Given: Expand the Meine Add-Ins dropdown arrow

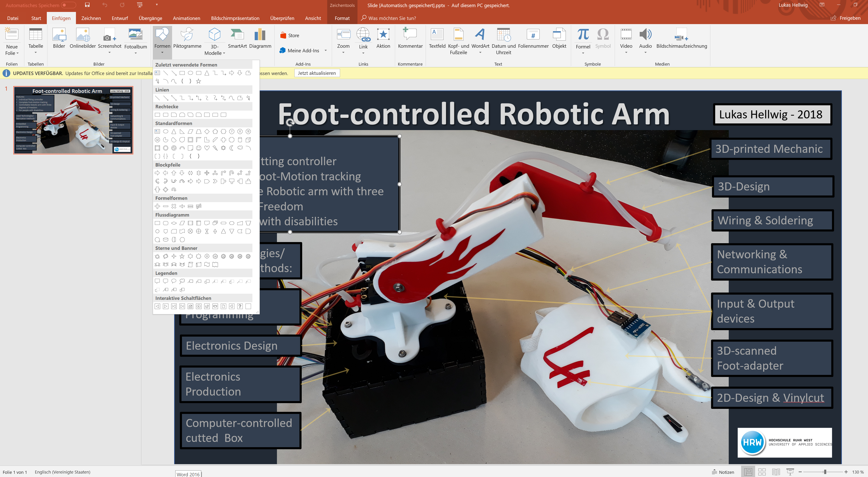Looking at the screenshot, I should coord(326,50).
